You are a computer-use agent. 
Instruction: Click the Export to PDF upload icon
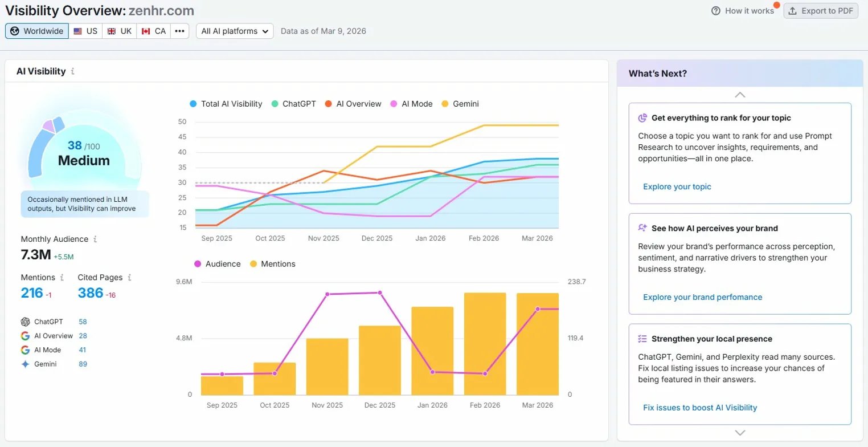tap(793, 11)
